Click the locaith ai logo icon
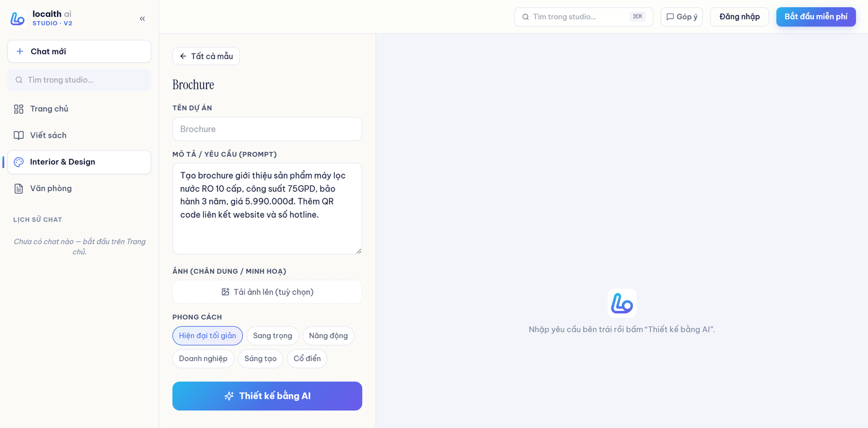The image size is (868, 428). [x=18, y=19]
